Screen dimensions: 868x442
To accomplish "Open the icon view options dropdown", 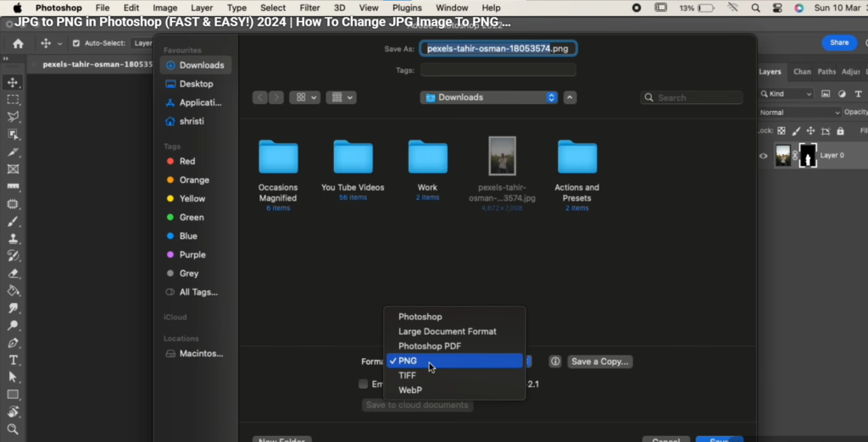I will coord(304,97).
